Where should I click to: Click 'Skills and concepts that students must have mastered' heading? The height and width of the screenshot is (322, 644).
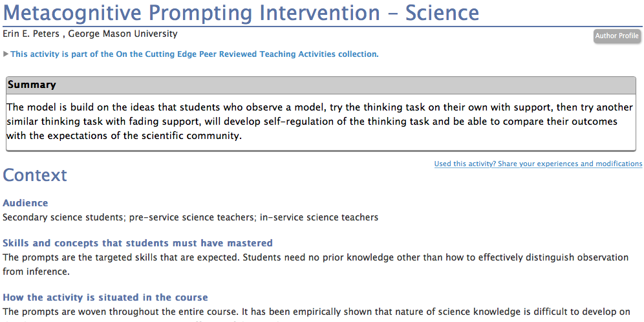(138, 243)
